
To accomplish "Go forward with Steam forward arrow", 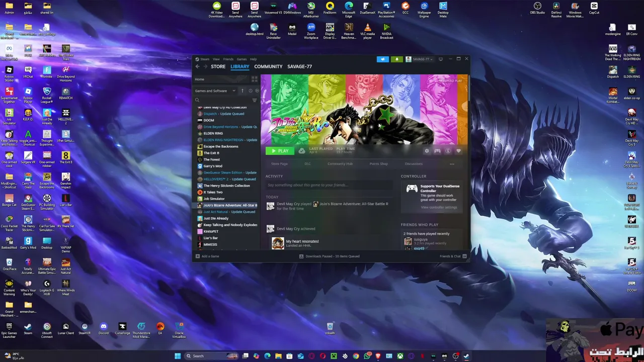I will pos(205,66).
